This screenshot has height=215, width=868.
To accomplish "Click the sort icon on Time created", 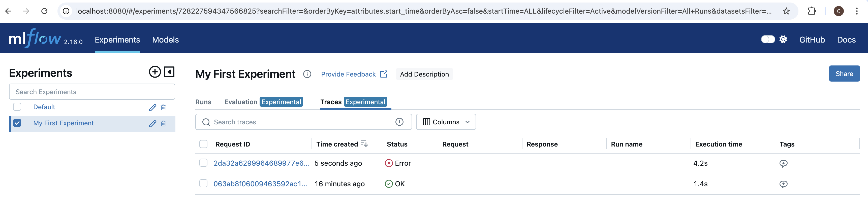I will [364, 144].
